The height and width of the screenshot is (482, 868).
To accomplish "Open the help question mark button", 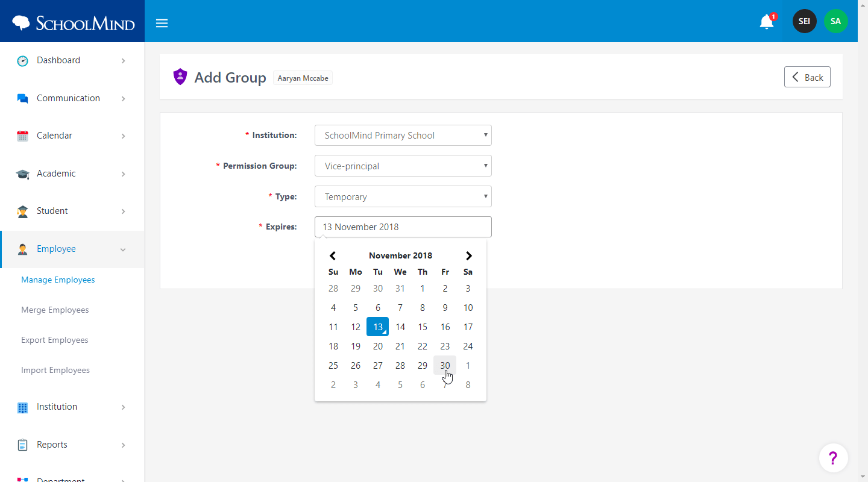I will 833,458.
